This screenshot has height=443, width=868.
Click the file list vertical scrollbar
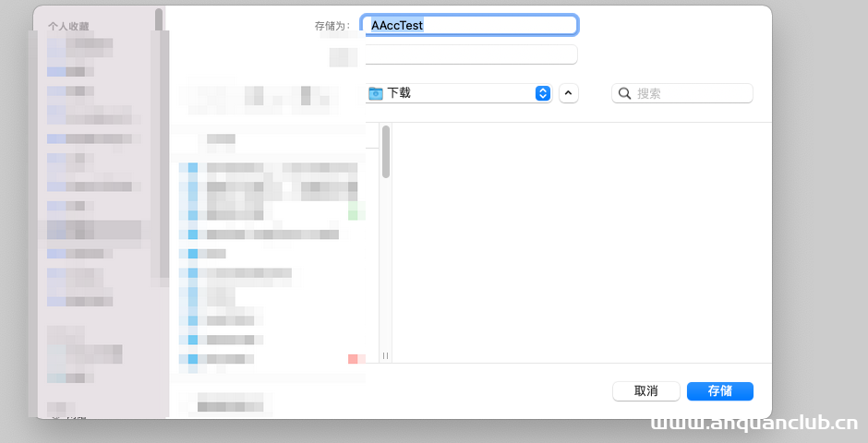pyautogui.click(x=386, y=151)
